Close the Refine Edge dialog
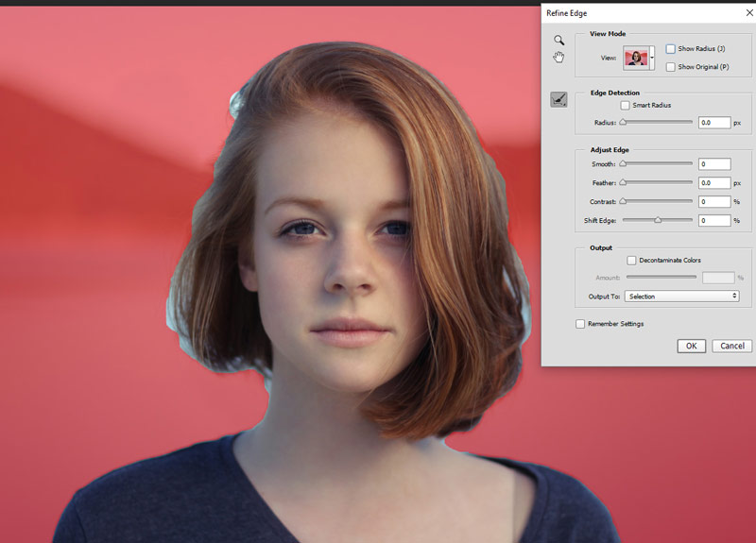 (x=749, y=13)
